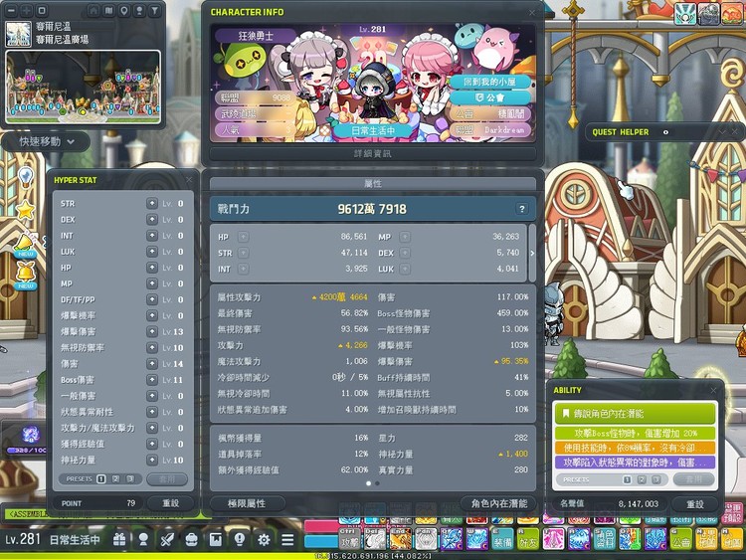This screenshot has height=560, width=746.
Task: Raise Hyper Stat Boss傷害 level
Action: [x=152, y=380]
